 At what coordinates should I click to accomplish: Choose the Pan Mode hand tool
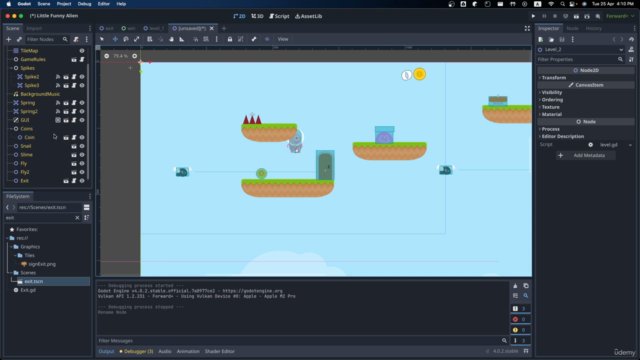point(171,39)
